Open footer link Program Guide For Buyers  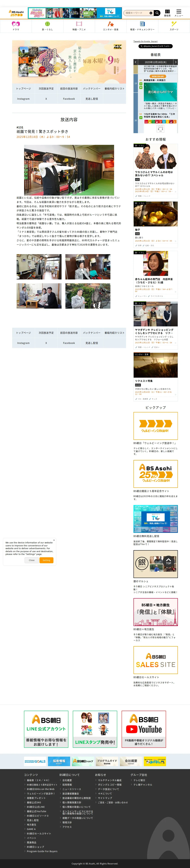point(42,851)
